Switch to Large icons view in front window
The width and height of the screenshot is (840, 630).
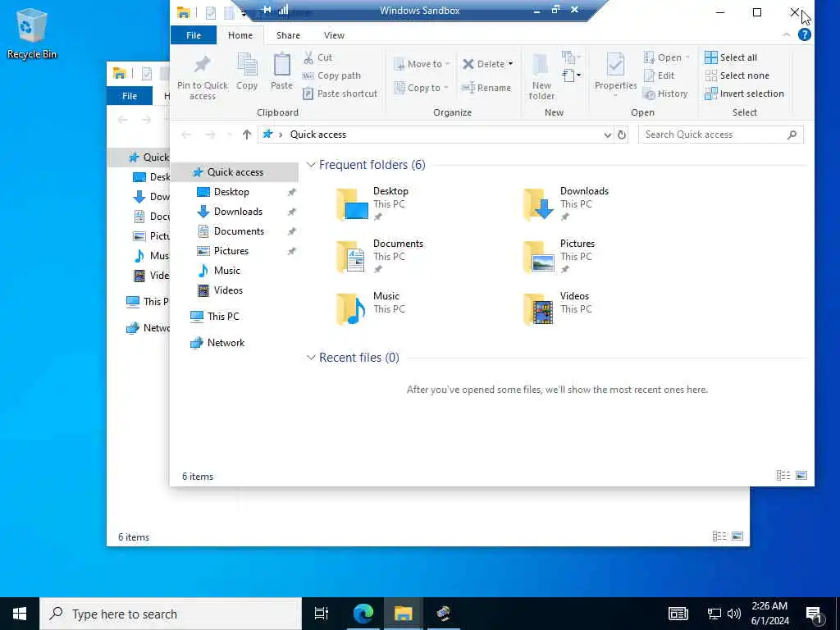pos(801,475)
